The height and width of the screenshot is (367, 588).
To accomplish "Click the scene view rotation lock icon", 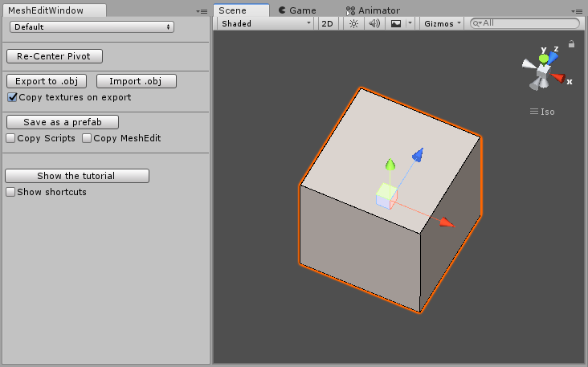I will coord(571,44).
